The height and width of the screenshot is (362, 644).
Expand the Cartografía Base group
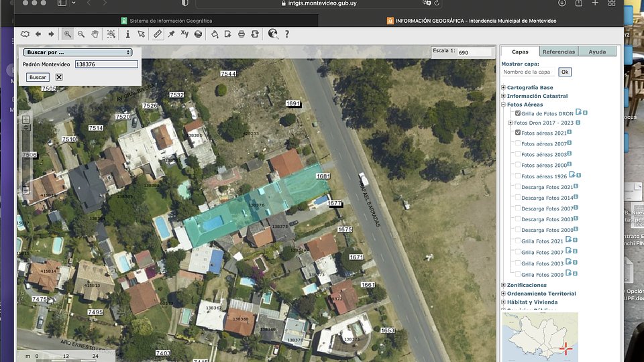pos(504,88)
